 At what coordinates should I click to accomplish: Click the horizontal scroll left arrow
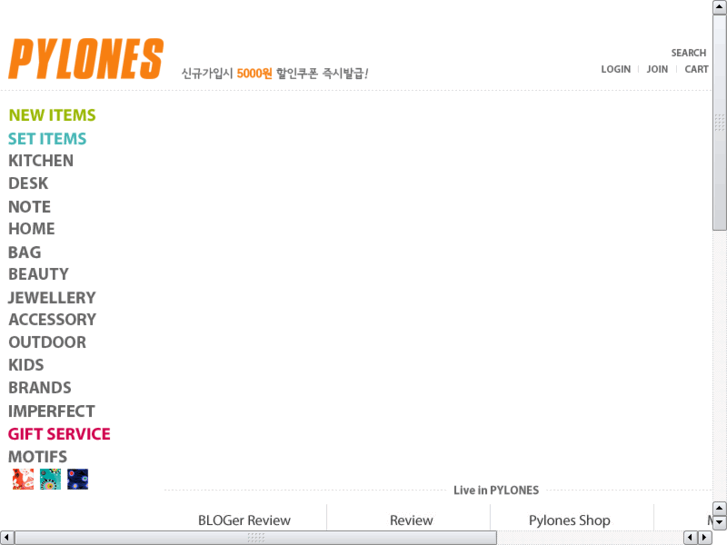6,538
